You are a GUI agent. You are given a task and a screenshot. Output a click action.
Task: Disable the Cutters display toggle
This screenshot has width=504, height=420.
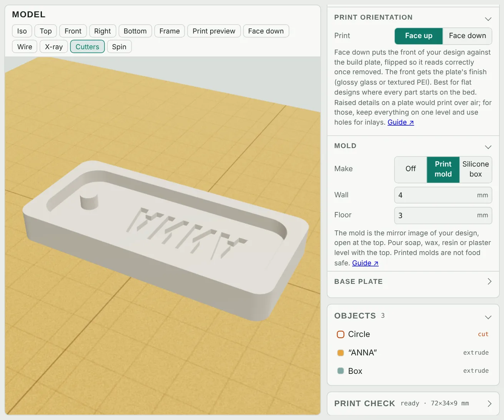[87, 47]
